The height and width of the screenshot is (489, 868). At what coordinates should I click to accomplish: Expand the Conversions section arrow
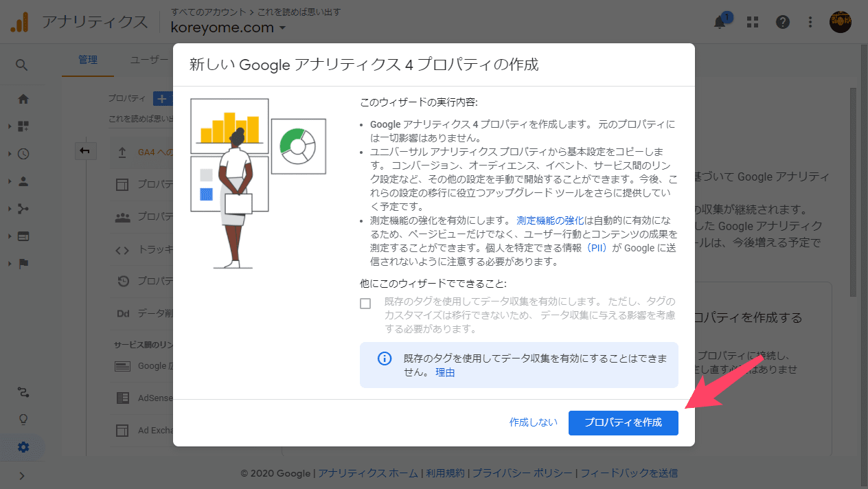tap(10, 264)
